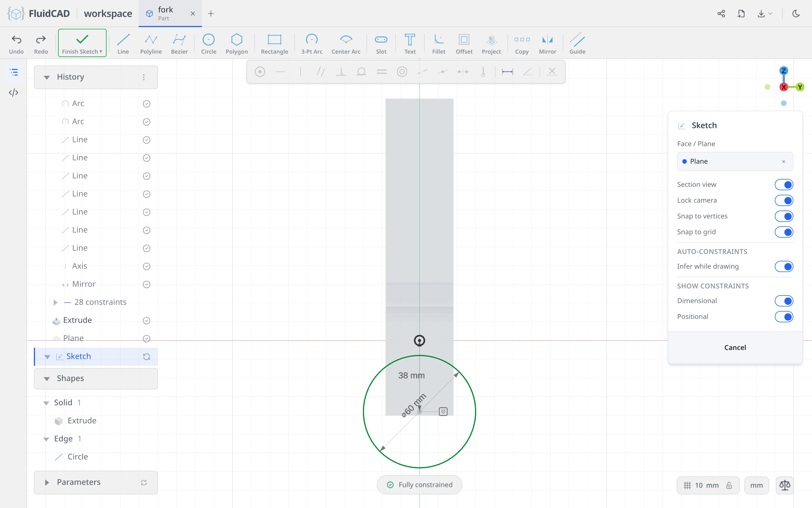Select the 3-Pt Arc tool
Screen dimensions: 812x508
[x=312, y=43]
